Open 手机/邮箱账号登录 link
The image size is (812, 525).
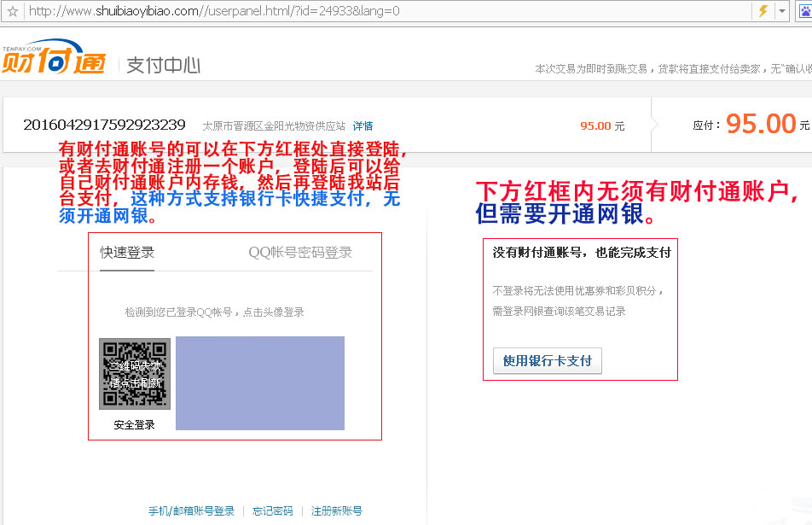[191, 510]
